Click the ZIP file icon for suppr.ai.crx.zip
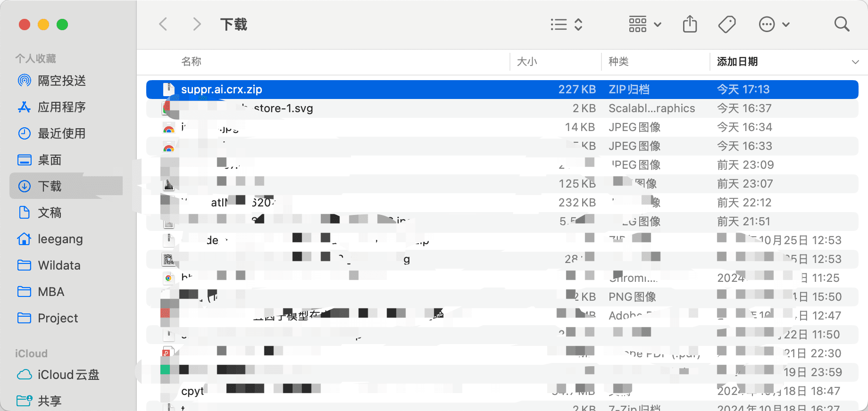 click(x=168, y=90)
